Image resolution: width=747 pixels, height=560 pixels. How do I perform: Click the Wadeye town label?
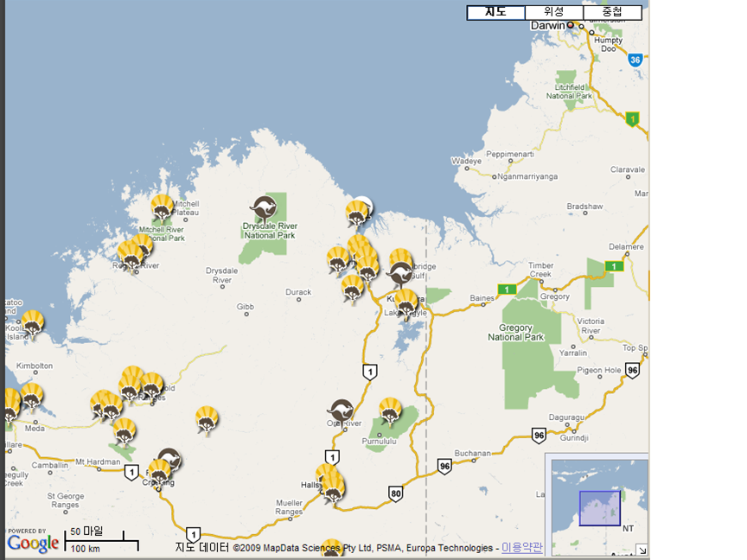[x=466, y=161]
